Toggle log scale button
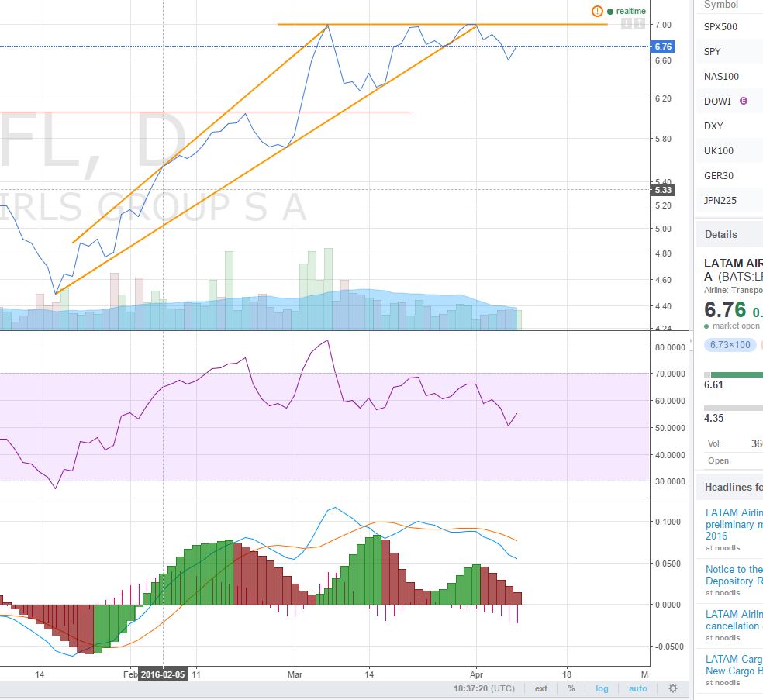This screenshot has width=763, height=700. (x=602, y=688)
